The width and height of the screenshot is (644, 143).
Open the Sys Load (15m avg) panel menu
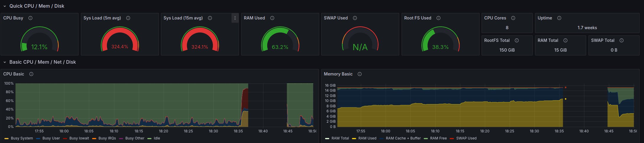pos(235,18)
